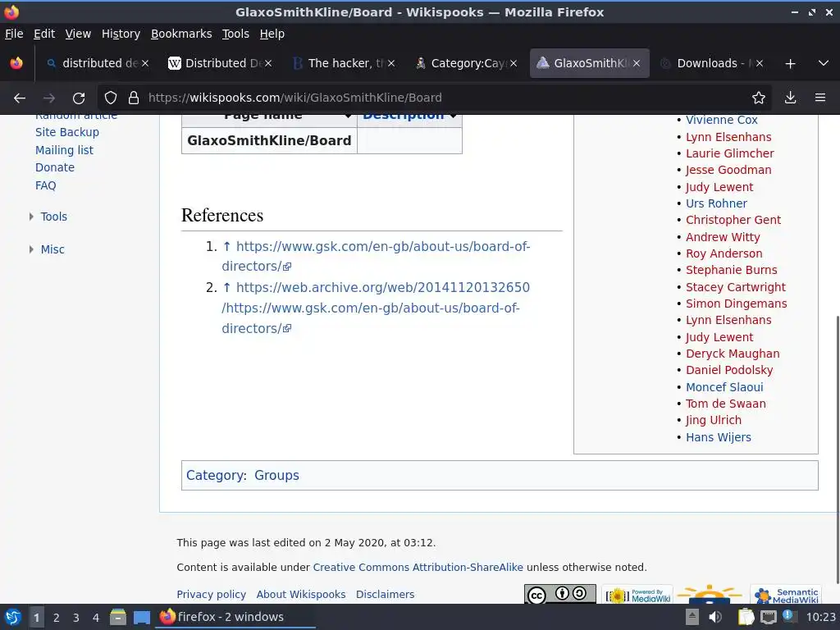Open gsk.com board-of-directors reference link
840x630 pixels.
point(376,256)
